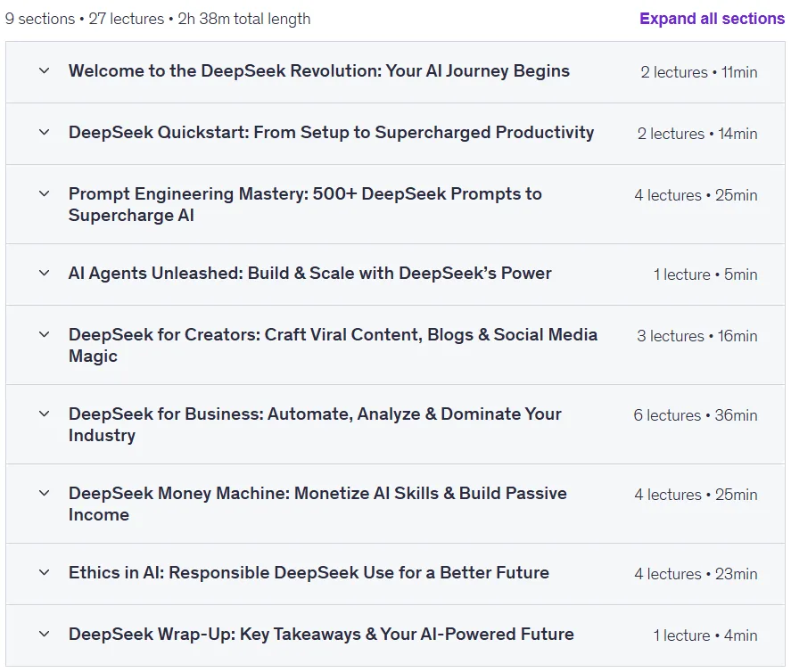This screenshot has height=672, width=791.
Task: Click DeepSeek for Business section title
Action: [315, 424]
